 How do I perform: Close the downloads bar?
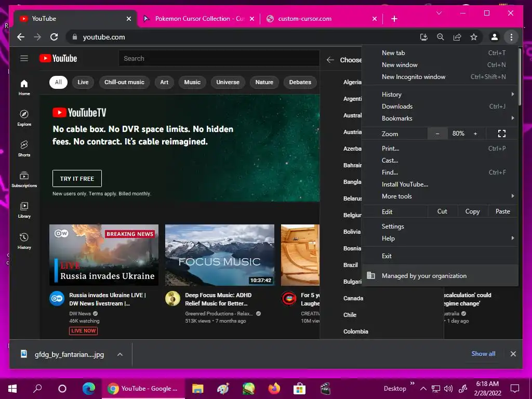click(x=513, y=354)
